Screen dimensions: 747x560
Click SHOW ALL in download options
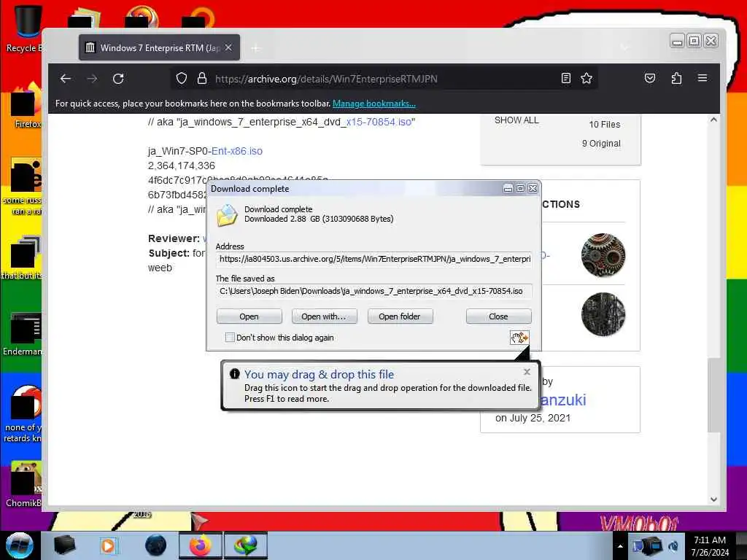pyautogui.click(x=516, y=120)
